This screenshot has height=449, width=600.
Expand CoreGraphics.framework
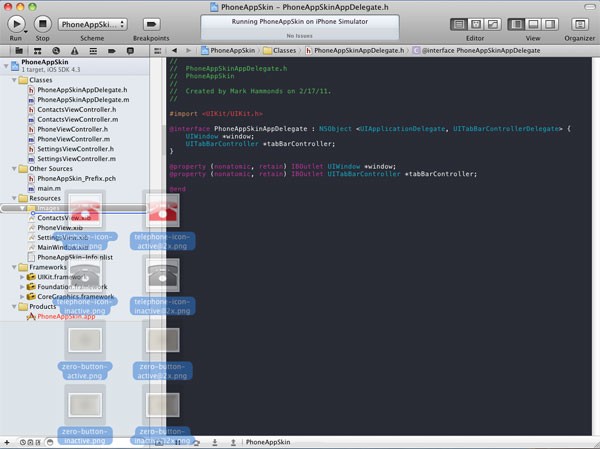coord(22,296)
